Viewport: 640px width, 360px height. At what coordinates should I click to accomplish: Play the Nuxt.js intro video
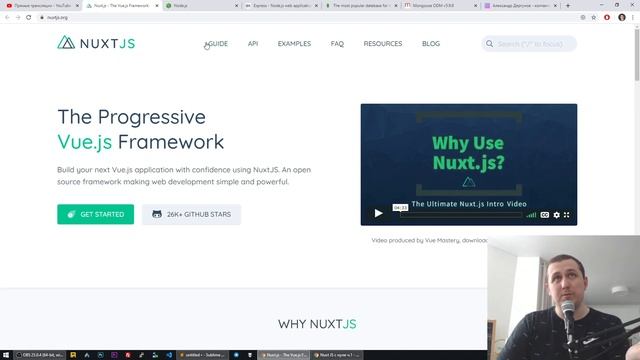pos(378,213)
